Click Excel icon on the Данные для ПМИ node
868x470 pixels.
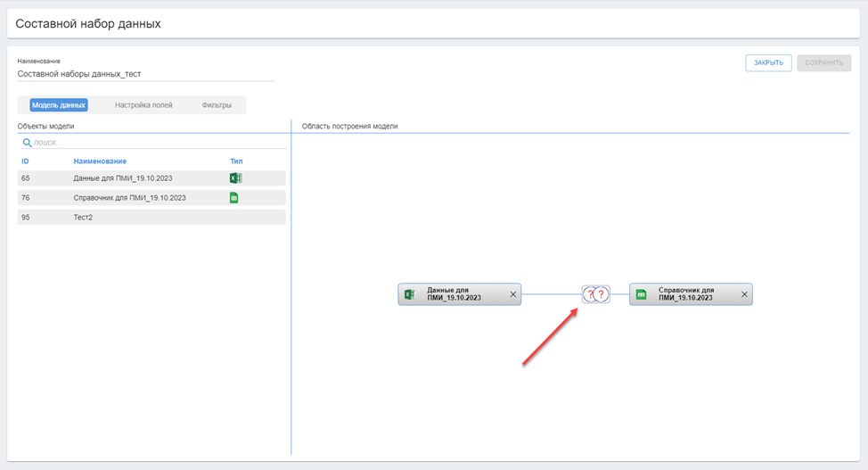click(410, 294)
